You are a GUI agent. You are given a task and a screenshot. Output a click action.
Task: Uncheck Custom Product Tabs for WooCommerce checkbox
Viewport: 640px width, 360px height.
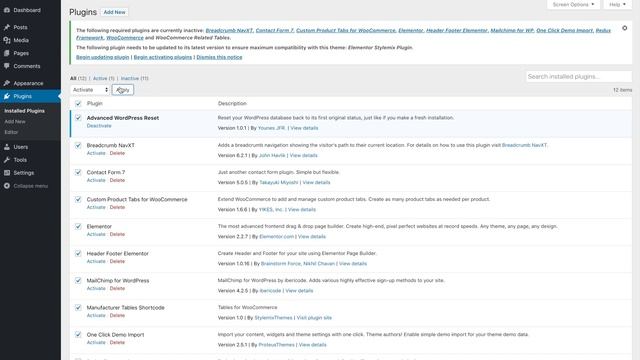[x=78, y=200]
